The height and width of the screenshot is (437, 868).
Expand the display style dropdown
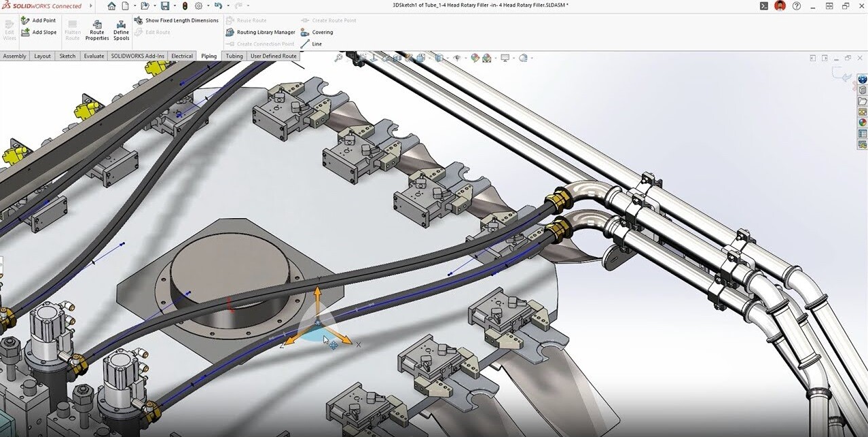[x=448, y=58]
